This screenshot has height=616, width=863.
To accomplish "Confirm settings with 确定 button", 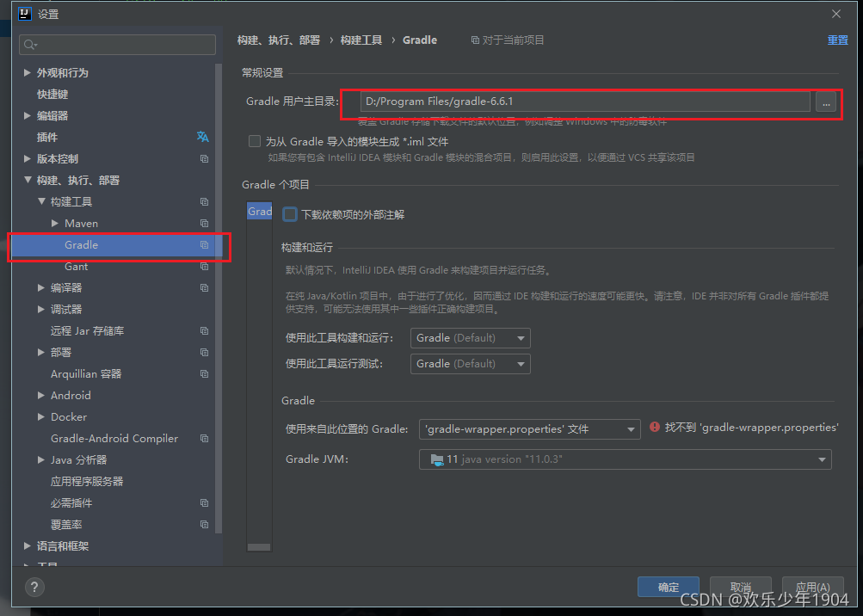I will (x=669, y=587).
